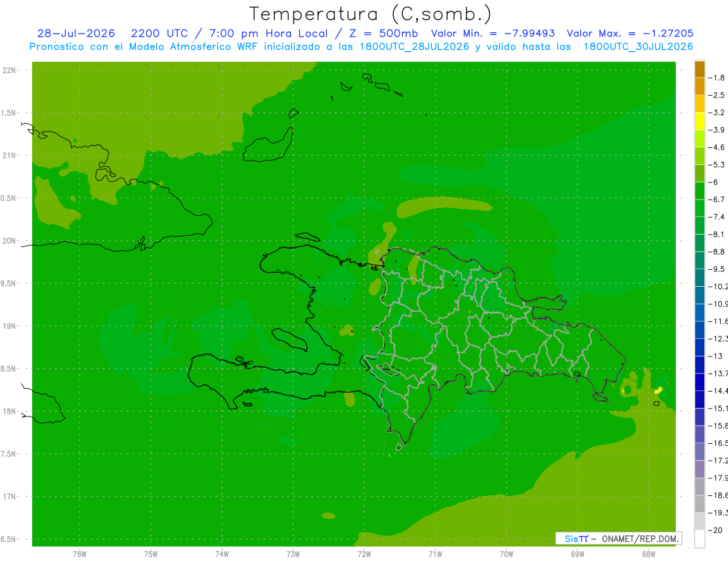The height and width of the screenshot is (562, 728).
Task: Click the SisTT ONAMET/REP.DOM. logo box
Action: point(618,538)
